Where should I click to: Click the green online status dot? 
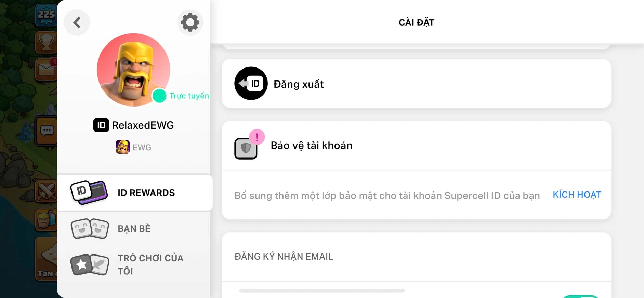pos(159,96)
